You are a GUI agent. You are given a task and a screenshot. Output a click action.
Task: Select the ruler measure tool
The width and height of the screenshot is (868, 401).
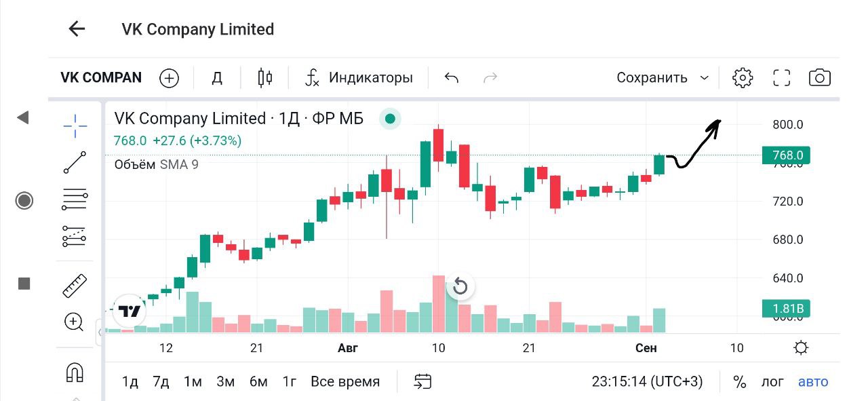point(75,286)
